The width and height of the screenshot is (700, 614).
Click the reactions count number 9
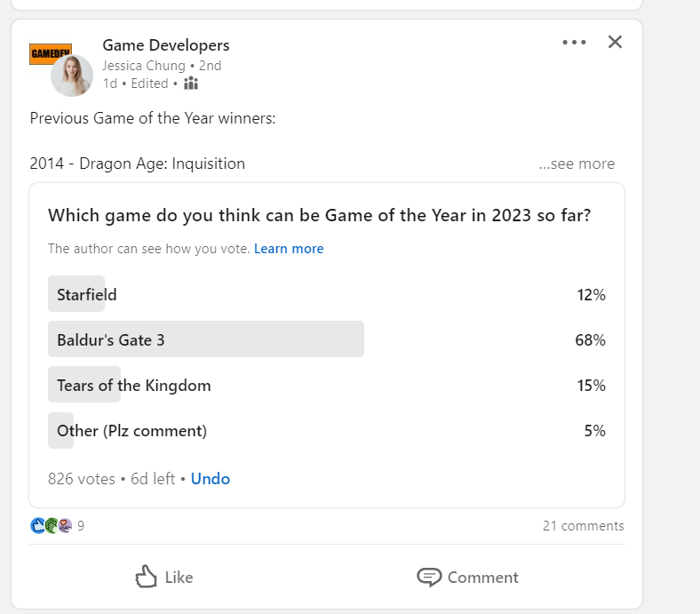tap(81, 526)
